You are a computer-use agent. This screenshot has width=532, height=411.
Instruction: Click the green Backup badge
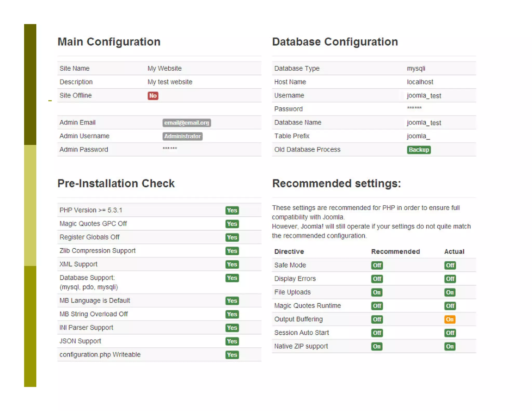418,150
